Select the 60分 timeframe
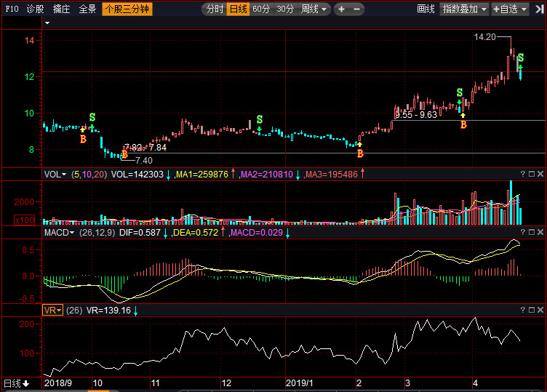The height and width of the screenshot is (392, 547). tap(261, 9)
